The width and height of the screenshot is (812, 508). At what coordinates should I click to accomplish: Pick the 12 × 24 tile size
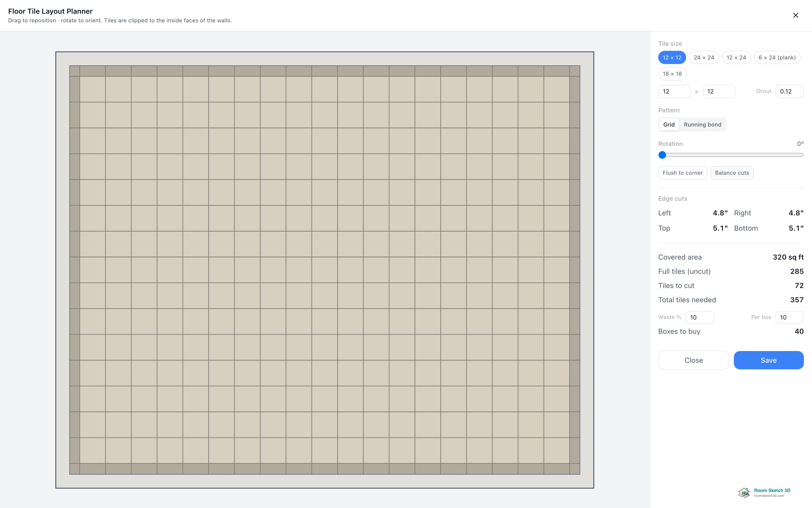tap(736, 57)
